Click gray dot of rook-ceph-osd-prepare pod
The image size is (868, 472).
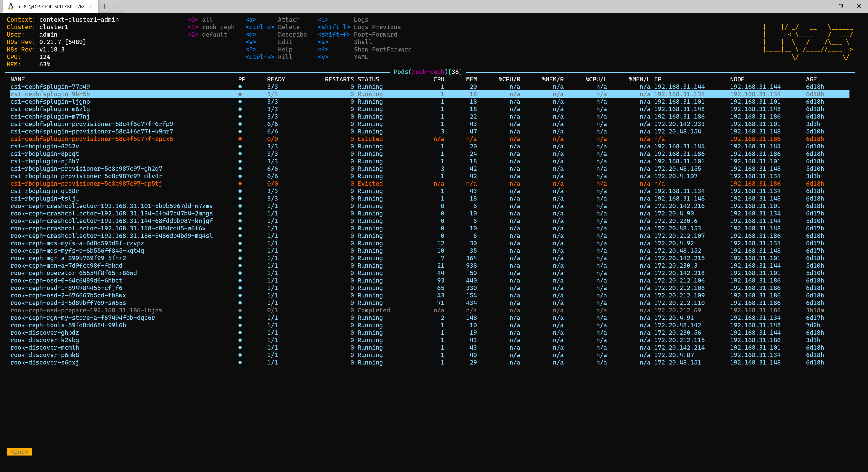point(240,310)
